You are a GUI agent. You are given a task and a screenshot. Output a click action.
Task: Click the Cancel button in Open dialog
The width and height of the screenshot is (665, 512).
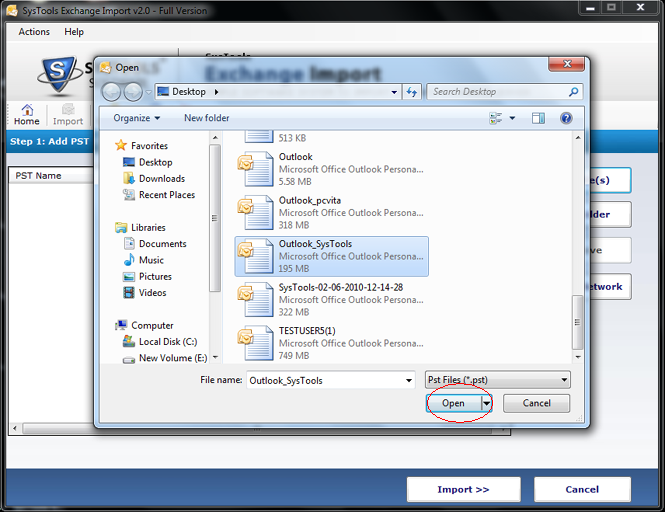[536, 403]
